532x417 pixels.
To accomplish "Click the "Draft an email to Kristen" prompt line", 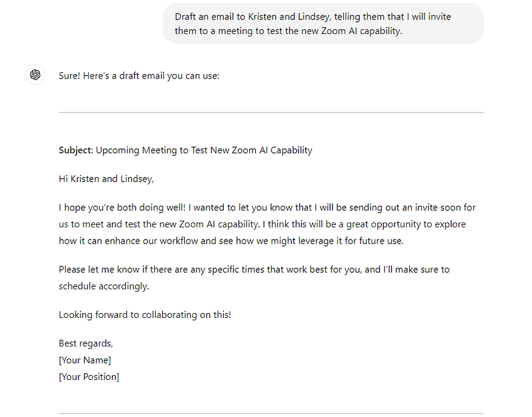I will (x=313, y=16).
